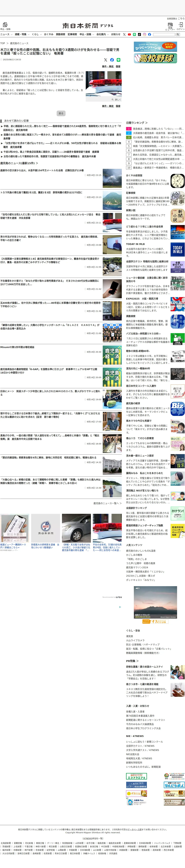185x868 pixels.
Task: Go to 鹿児島のニュース breadcrumb link
Action: point(19,43)
